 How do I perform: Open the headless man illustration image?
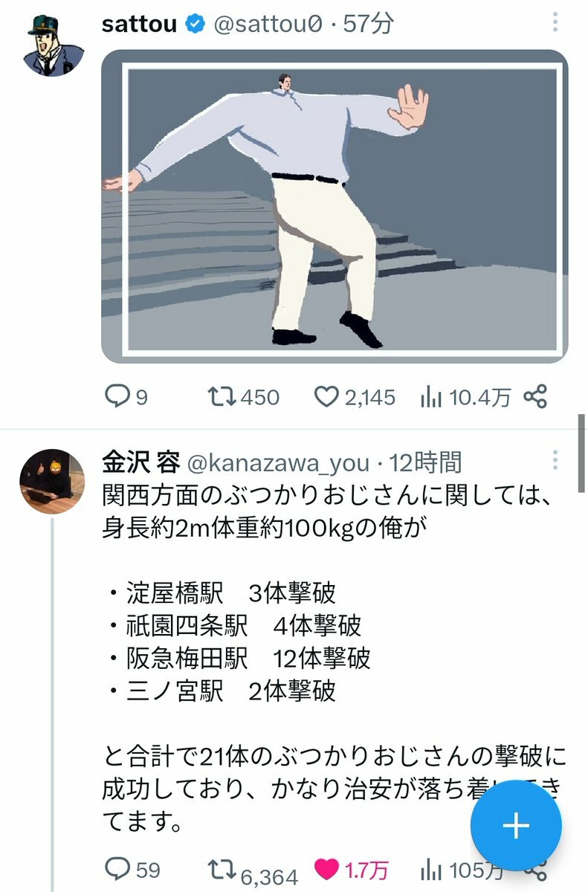pyautogui.click(x=335, y=207)
